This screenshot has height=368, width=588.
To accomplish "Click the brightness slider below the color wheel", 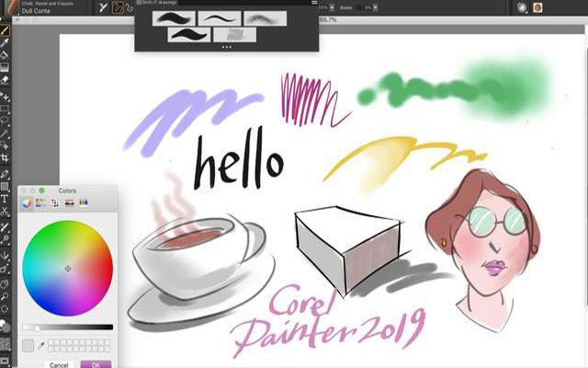I will (x=67, y=327).
